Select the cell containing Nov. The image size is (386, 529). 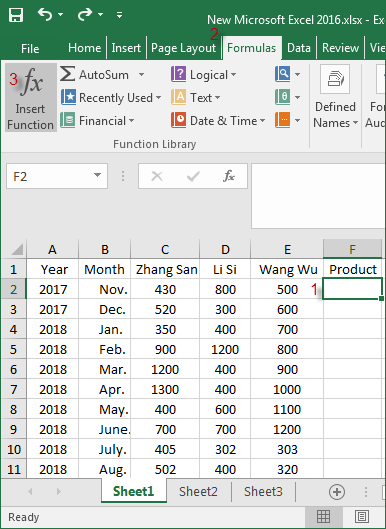(105, 289)
